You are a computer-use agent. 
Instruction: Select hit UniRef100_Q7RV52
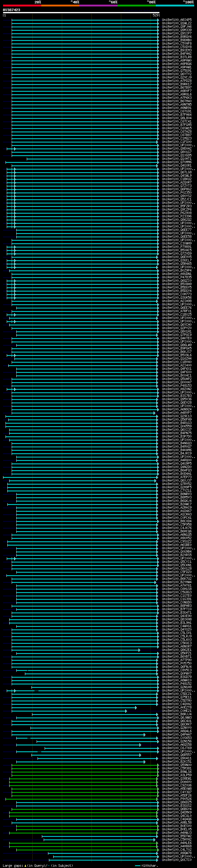coord(176,484)
